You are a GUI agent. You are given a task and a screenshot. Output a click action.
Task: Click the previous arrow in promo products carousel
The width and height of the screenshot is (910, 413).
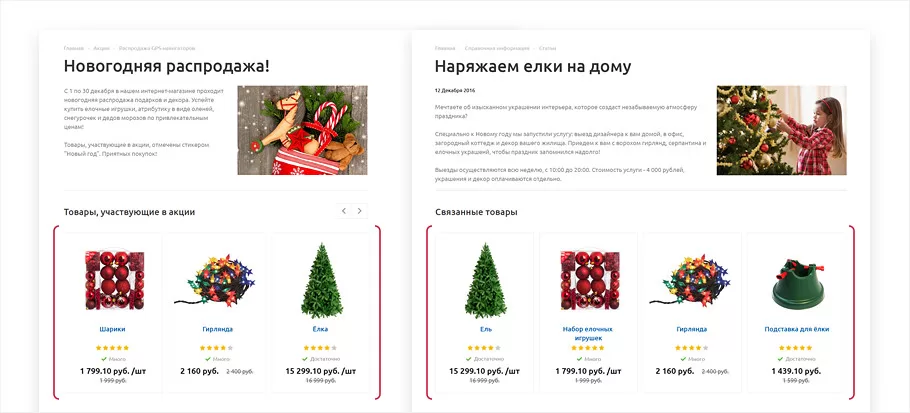click(x=344, y=211)
